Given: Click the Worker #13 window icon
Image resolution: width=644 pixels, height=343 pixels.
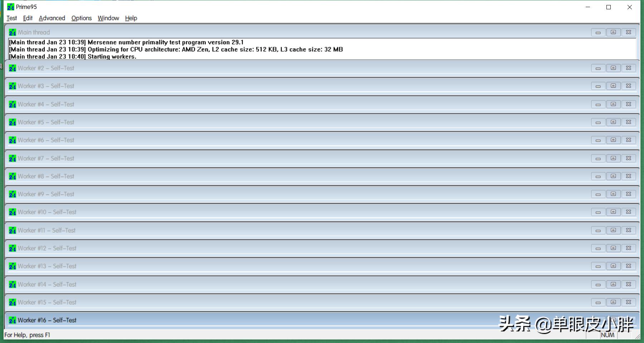Looking at the screenshot, I should coord(13,266).
